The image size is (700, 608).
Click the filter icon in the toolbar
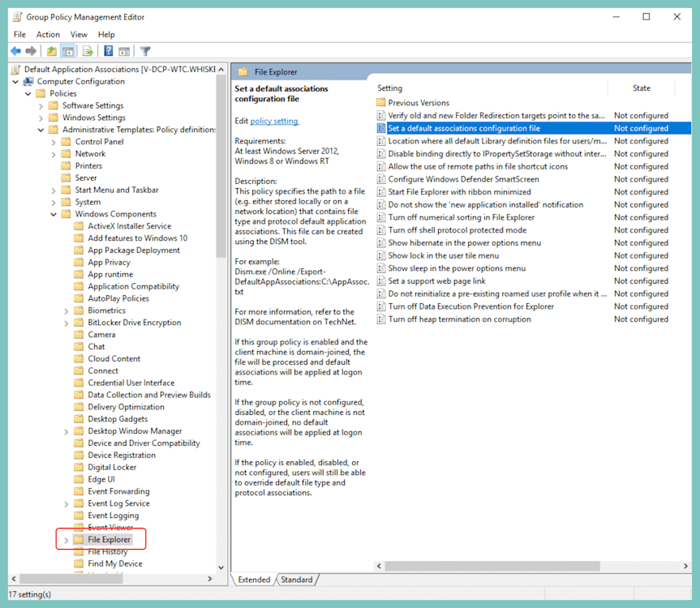[144, 51]
